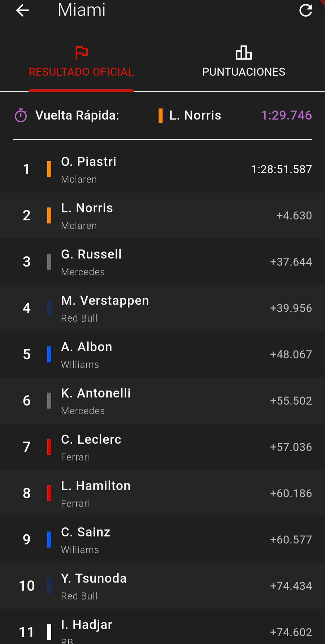This screenshot has width=325, height=644.
Task: Tap the 1:29.746 fastest lap time
Action: [286, 115]
